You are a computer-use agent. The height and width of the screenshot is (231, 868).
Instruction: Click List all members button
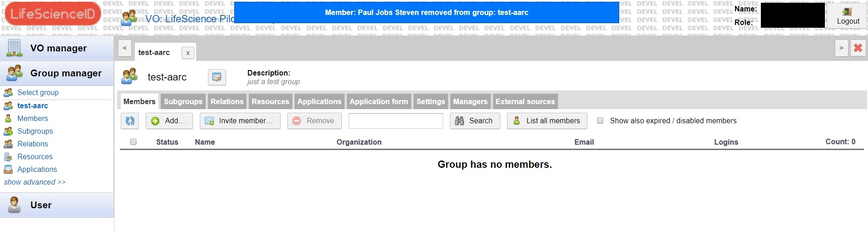(x=547, y=121)
